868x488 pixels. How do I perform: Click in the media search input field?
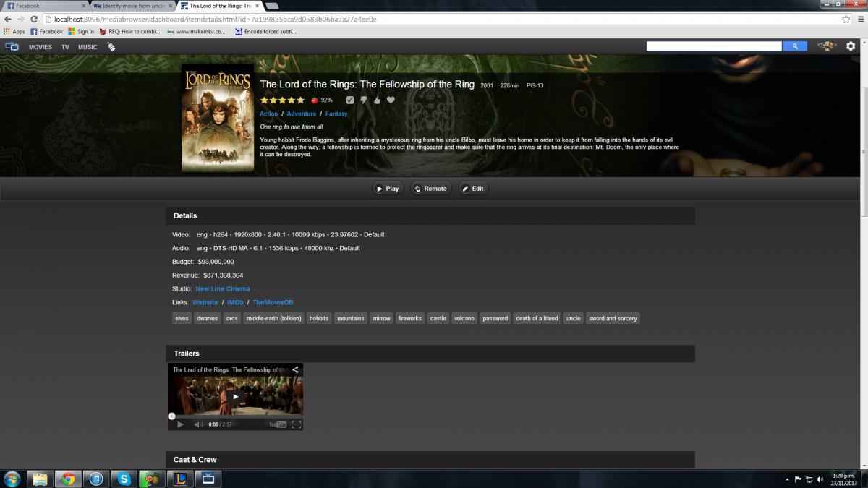coord(714,46)
